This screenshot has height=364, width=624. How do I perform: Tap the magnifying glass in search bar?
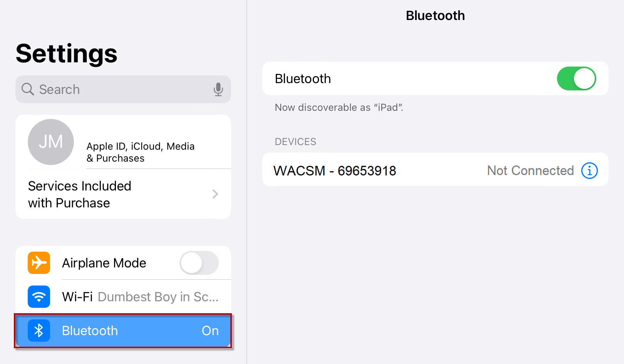pyautogui.click(x=27, y=89)
